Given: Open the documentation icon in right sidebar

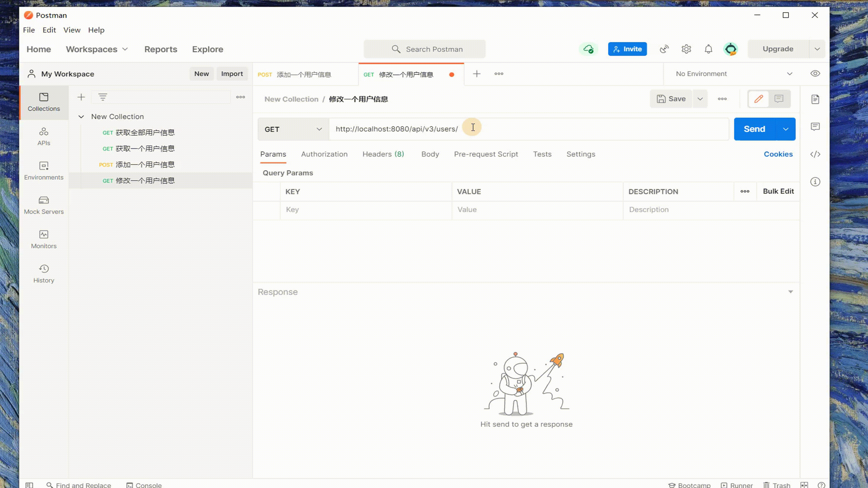Looking at the screenshot, I should (815, 99).
